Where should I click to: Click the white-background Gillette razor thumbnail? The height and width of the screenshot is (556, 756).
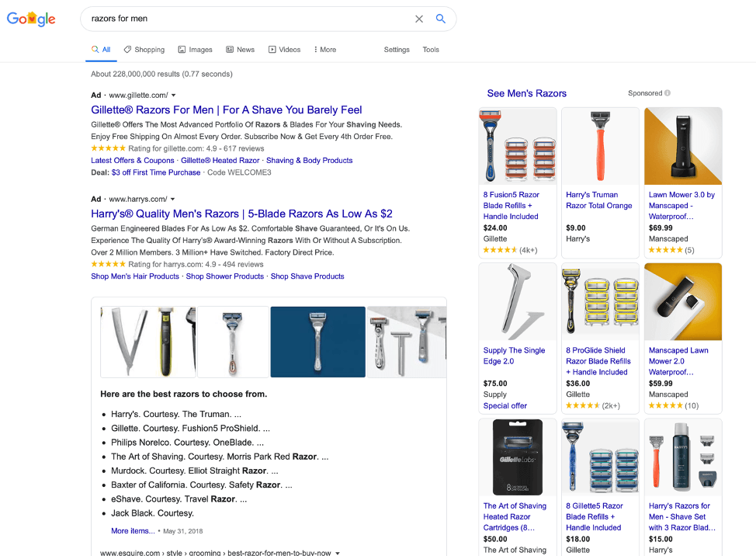tap(233, 342)
